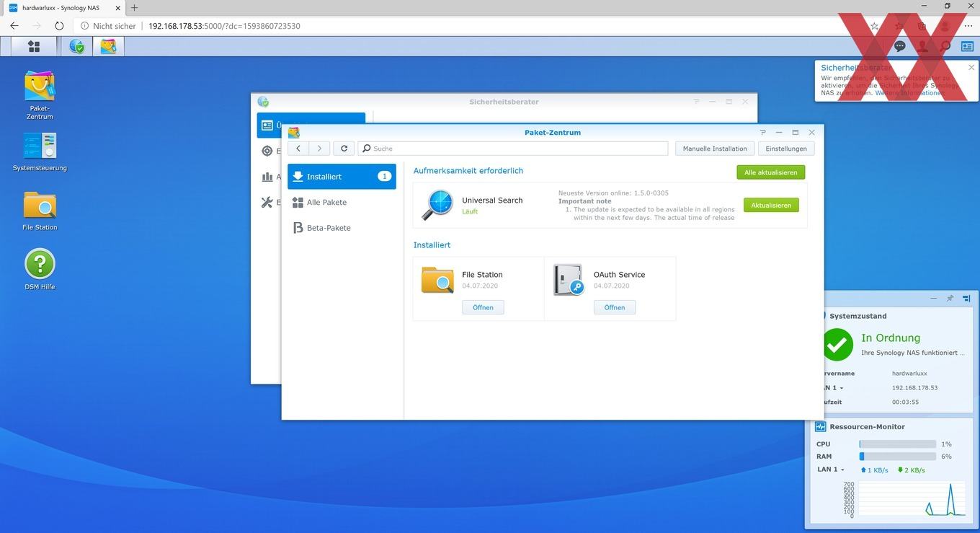The width and height of the screenshot is (980, 533).
Task: Reload the browser page
Action: 59,26
